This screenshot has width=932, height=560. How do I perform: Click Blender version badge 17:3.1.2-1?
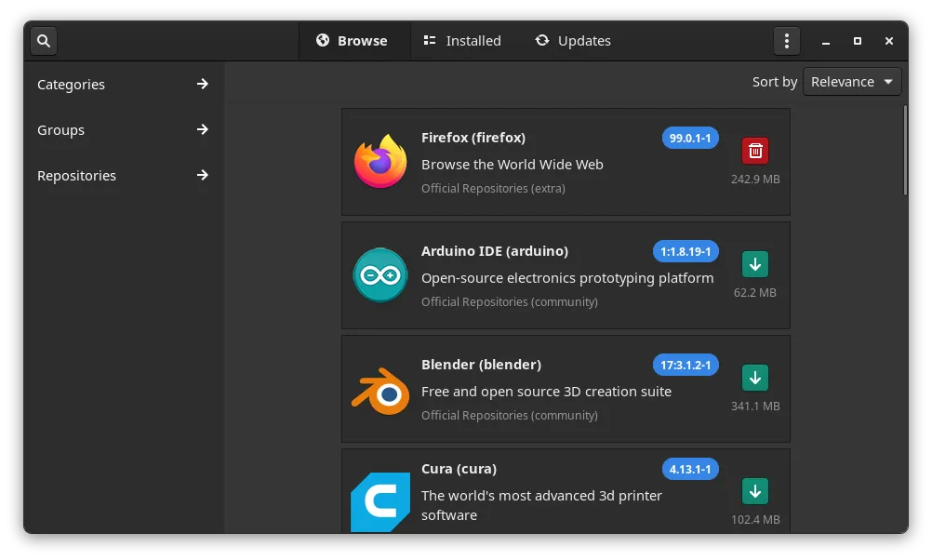pos(686,365)
